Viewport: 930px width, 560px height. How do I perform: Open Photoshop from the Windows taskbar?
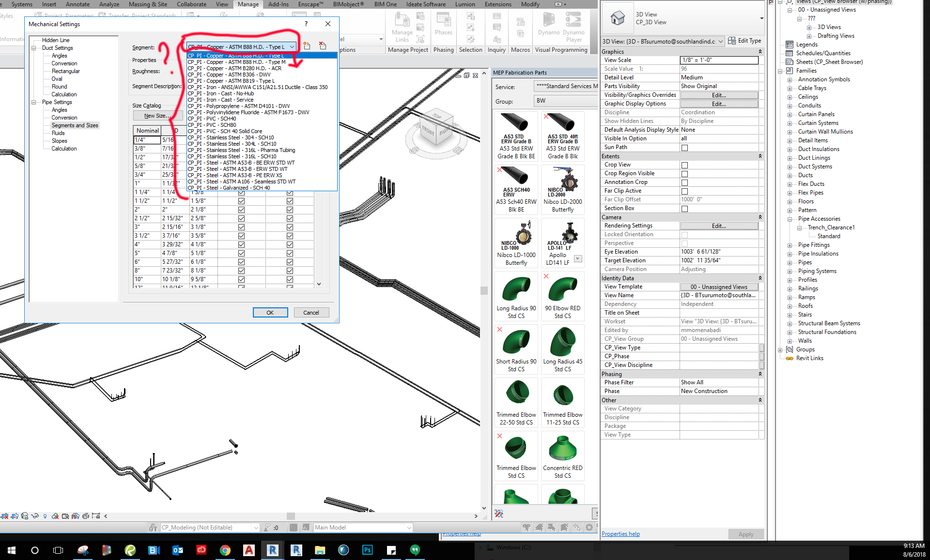pos(367,550)
